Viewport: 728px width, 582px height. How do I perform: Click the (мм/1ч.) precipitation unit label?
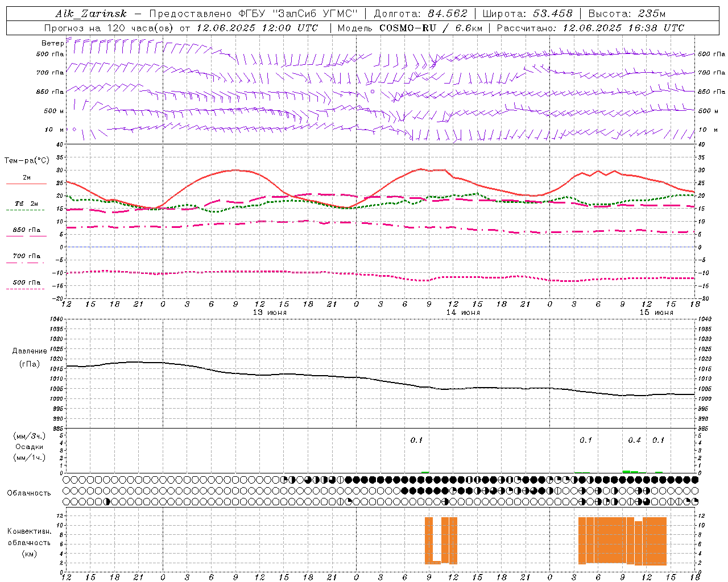pyautogui.click(x=30, y=458)
